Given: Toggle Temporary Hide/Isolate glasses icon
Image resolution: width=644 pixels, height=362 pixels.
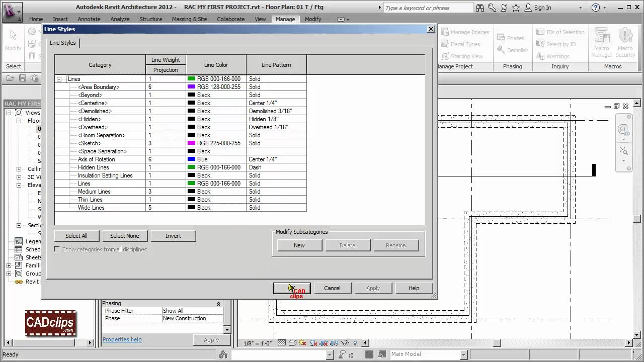Looking at the screenshot, I should click(344, 343).
